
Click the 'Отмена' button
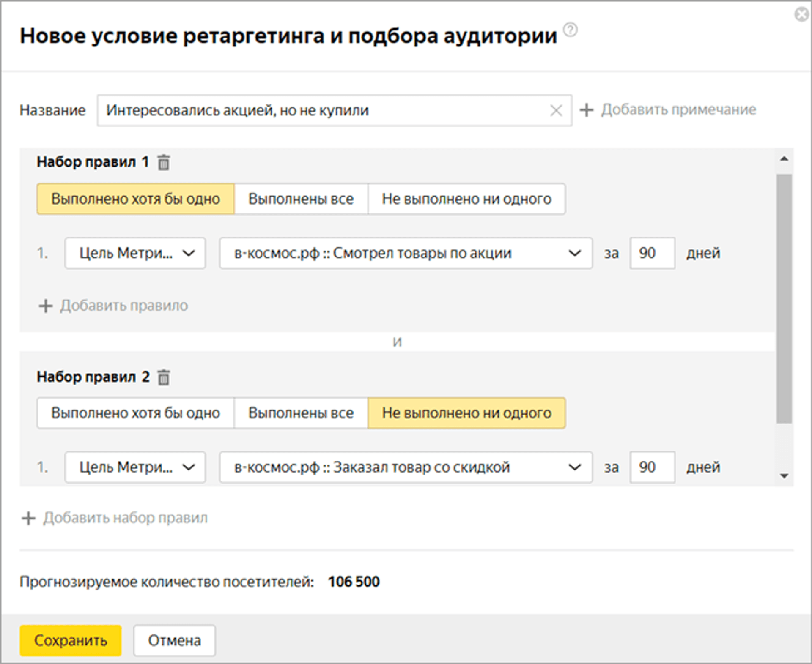coord(174,640)
